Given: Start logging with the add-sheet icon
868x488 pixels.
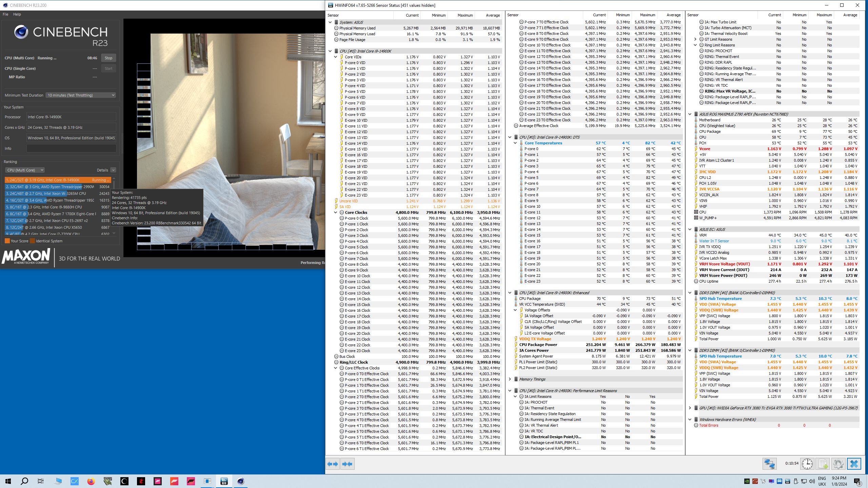Looking at the screenshot, I should coord(823,464).
